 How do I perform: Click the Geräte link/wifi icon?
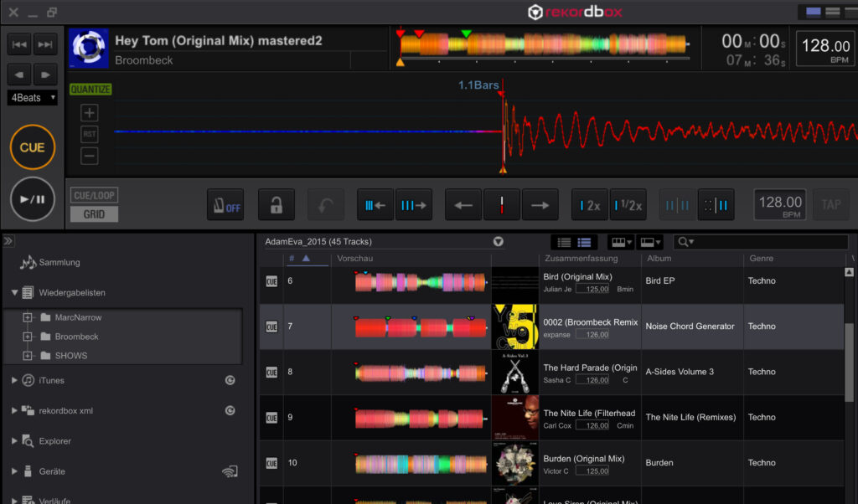pyautogui.click(x=230, y=471)
